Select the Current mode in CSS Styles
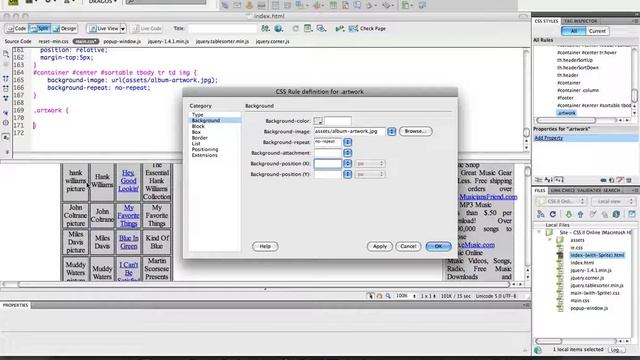The height and width of the screenshot is (360, 640). tap(597, 31)
